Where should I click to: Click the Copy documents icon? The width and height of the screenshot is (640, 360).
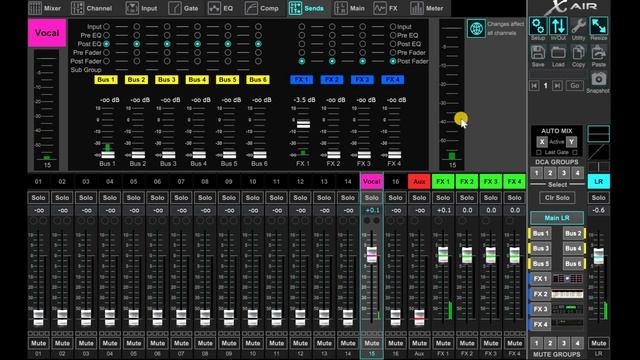point(578,53)
